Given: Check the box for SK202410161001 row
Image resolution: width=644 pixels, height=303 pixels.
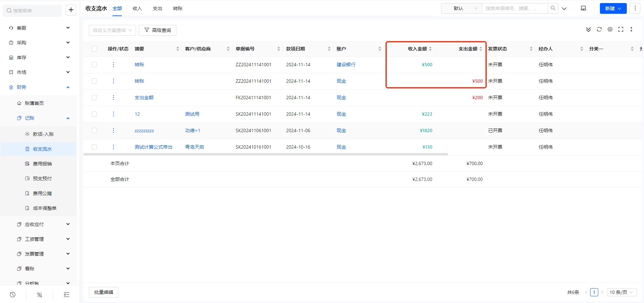Looking at the screenshot, I should [94, 147].
